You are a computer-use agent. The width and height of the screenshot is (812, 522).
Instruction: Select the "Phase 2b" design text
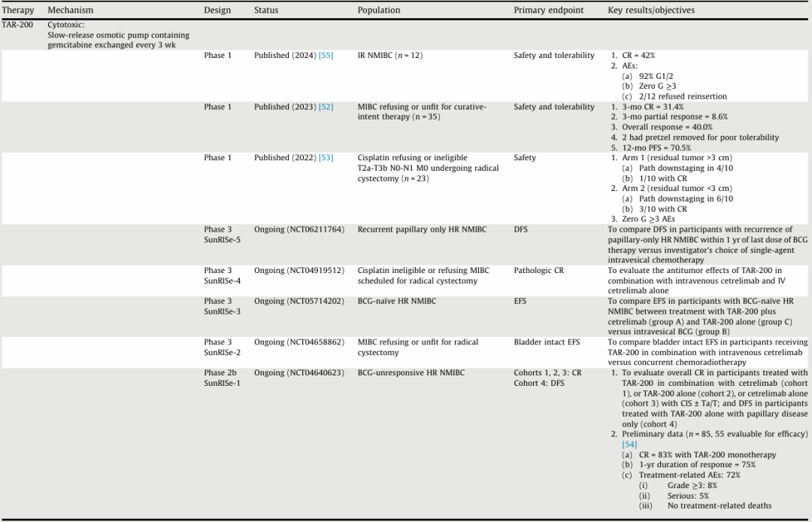pyautogui.click(x=220, y=373)
